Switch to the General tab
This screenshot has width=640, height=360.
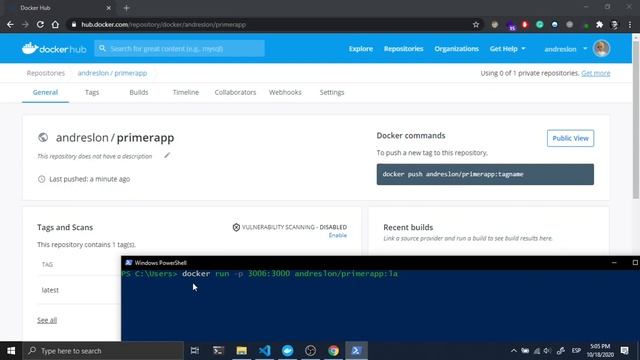[45, 92]
